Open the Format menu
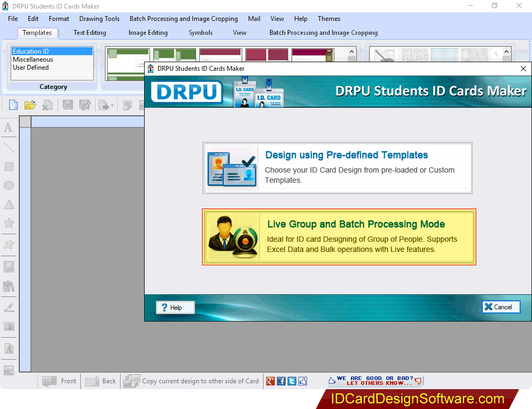This screenshot has width=532, height=409. (59, 19)
